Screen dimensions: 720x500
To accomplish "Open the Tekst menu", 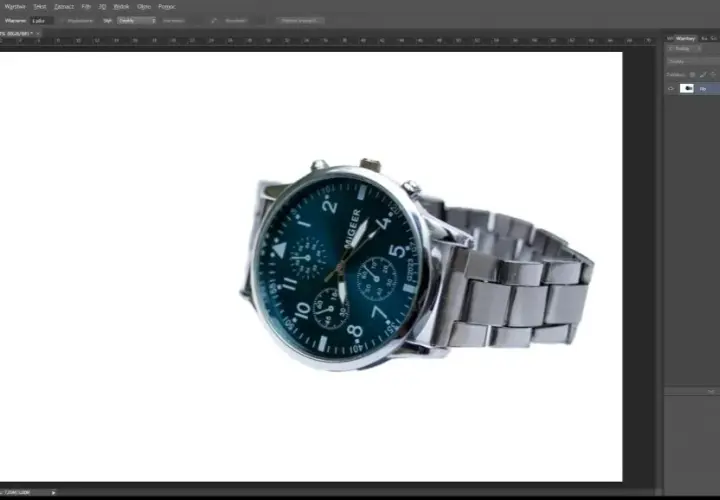I will coord(40,7).
